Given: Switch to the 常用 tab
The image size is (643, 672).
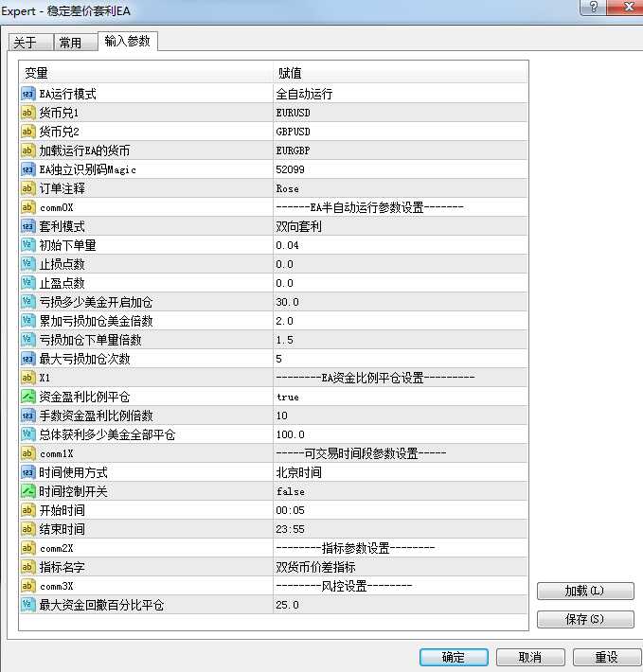Looking at the screenshot, I should tap(70, 43).
